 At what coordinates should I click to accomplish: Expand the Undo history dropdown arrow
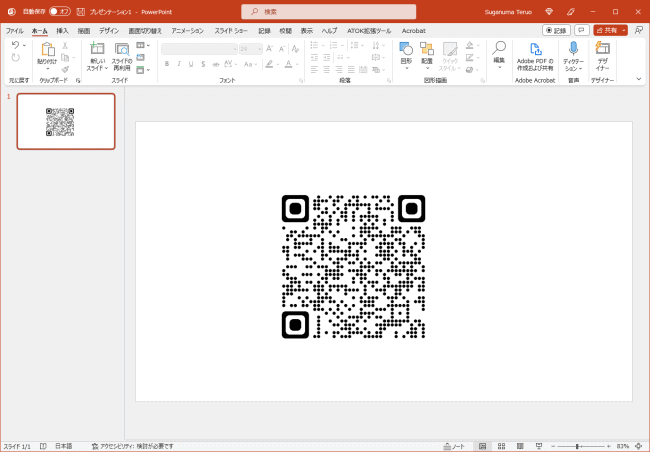24,45
